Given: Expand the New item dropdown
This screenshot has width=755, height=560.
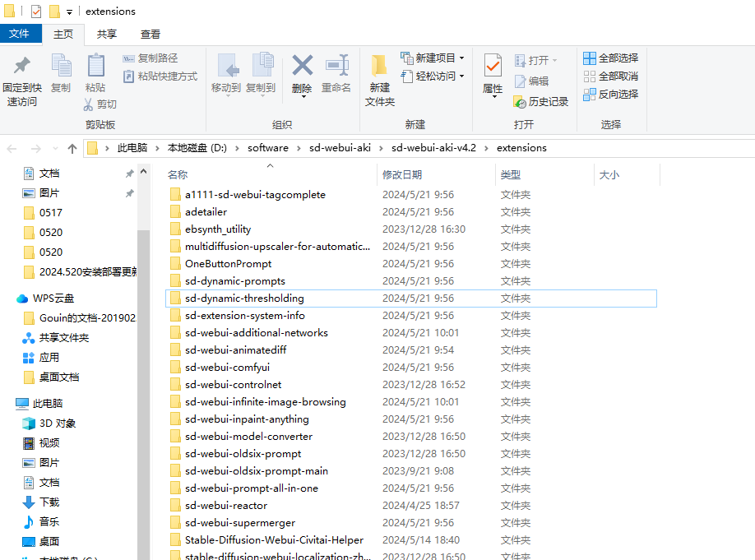Looking at the screenshot, I should coord(461,58).
